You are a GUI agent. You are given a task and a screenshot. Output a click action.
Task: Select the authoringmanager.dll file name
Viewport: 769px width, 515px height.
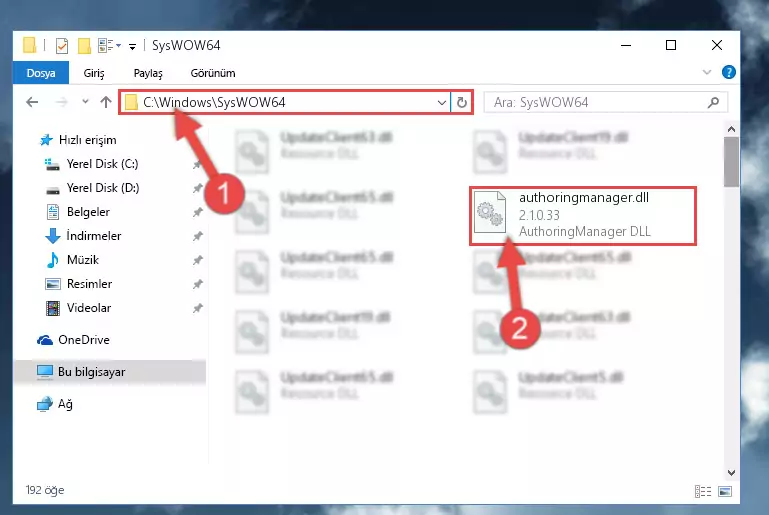coord(584,198)
